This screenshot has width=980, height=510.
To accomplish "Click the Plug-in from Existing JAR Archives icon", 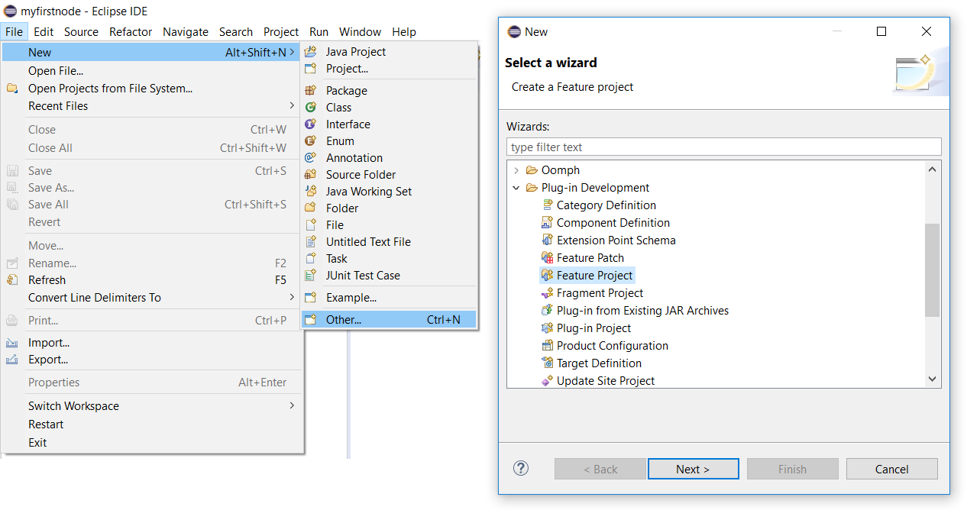I will tap(547, 311).
